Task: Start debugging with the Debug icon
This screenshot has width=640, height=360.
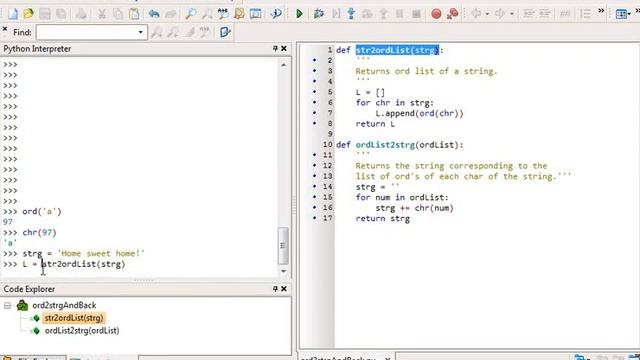Action: 319,14
